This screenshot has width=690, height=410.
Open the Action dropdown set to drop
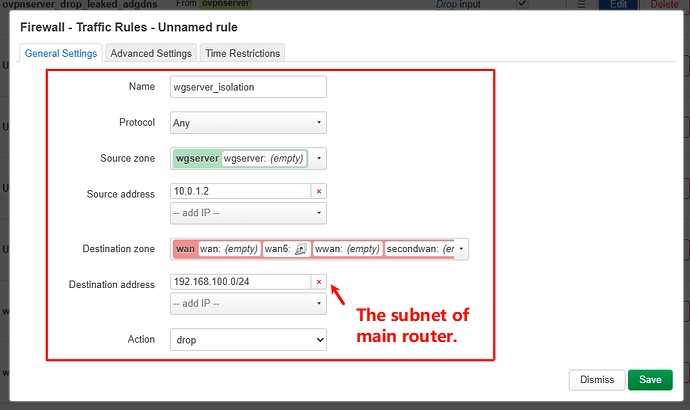(x=249, y=340)
